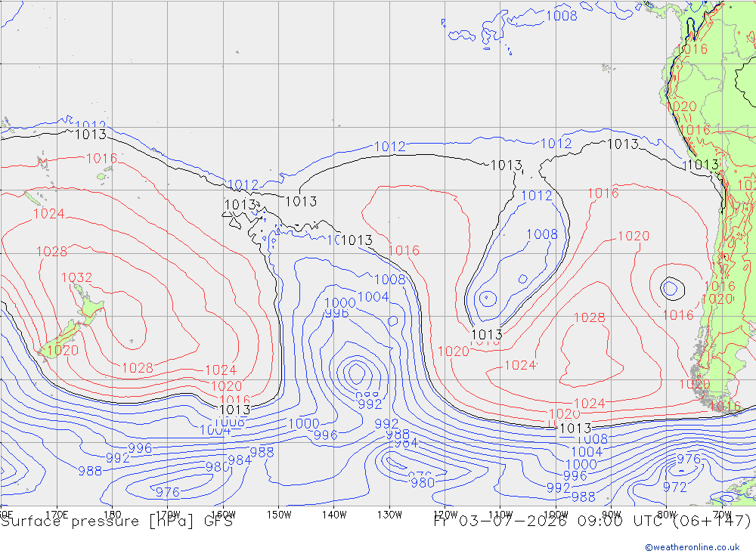Select the blue "972" isobar label
Viewport: 756px width, 554px height.
[x=674, y=487]
